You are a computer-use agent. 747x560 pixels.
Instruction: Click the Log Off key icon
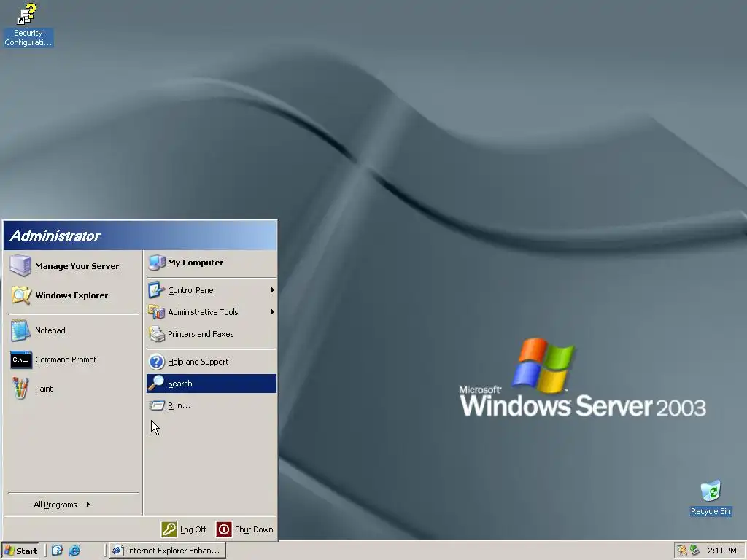click(169, 529)
